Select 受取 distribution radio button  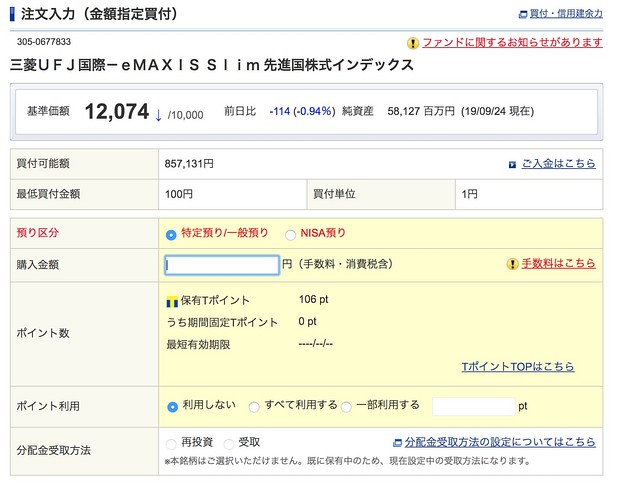pyautogui.click(x=229, y=444)
